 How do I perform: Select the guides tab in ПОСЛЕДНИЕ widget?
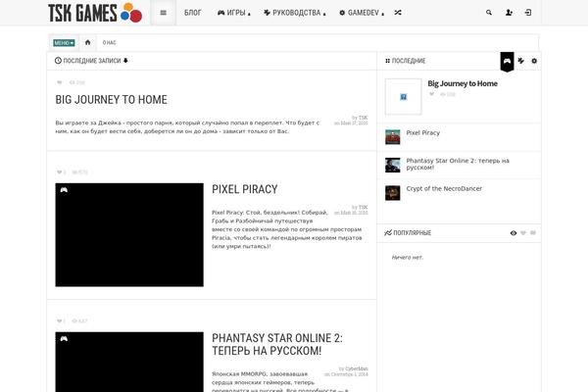coord(521,61)
